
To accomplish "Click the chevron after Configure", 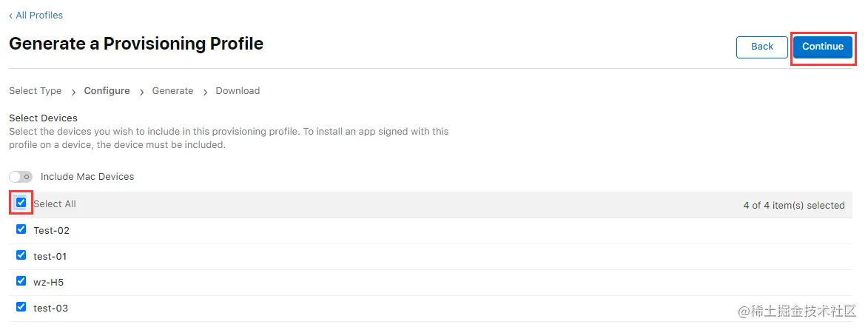I will [x=141, y=92].
